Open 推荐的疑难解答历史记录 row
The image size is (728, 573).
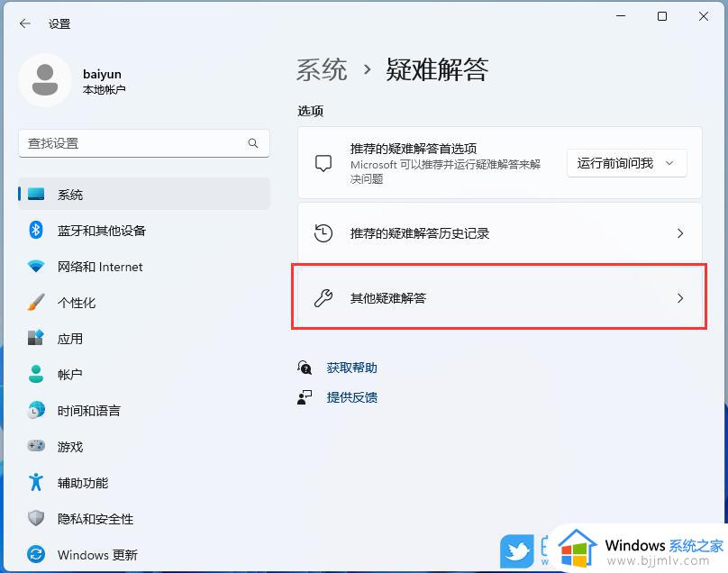(x=499, y=233)
